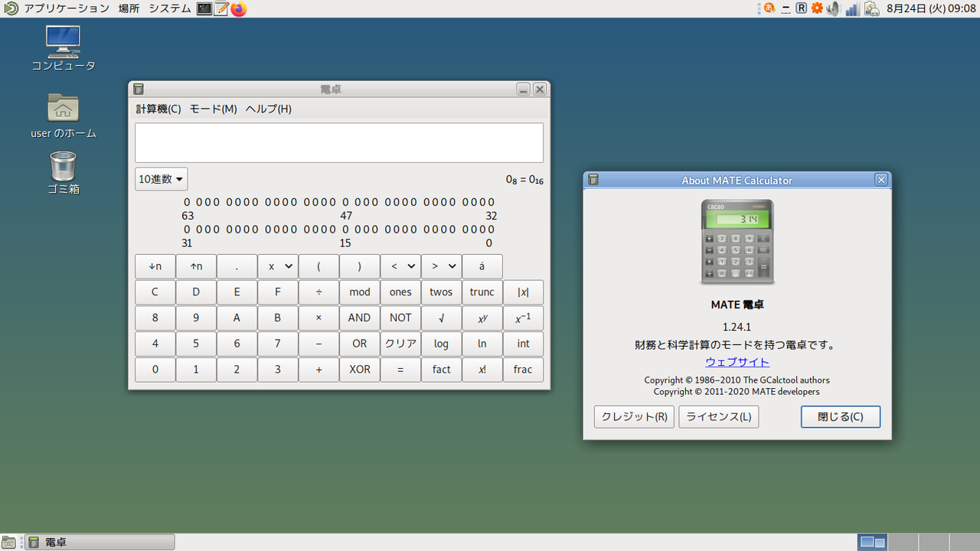Viewport: 980px width, 551px height.
Task: Click the MATE logo in the top panel
Action: pos(10,8)
